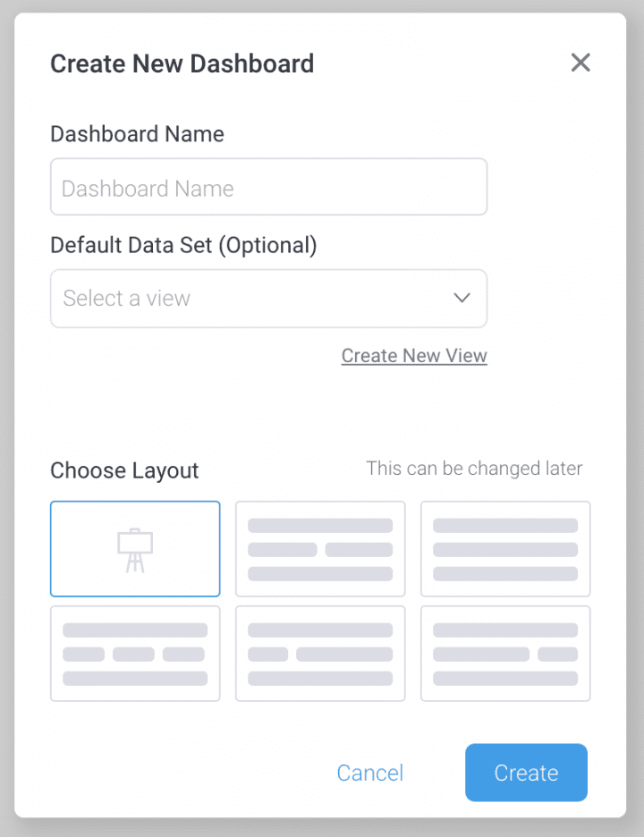Screen dimensions: 644x837
Task: Pick the bottom-right dashboard layout
Action: (505, 653)
